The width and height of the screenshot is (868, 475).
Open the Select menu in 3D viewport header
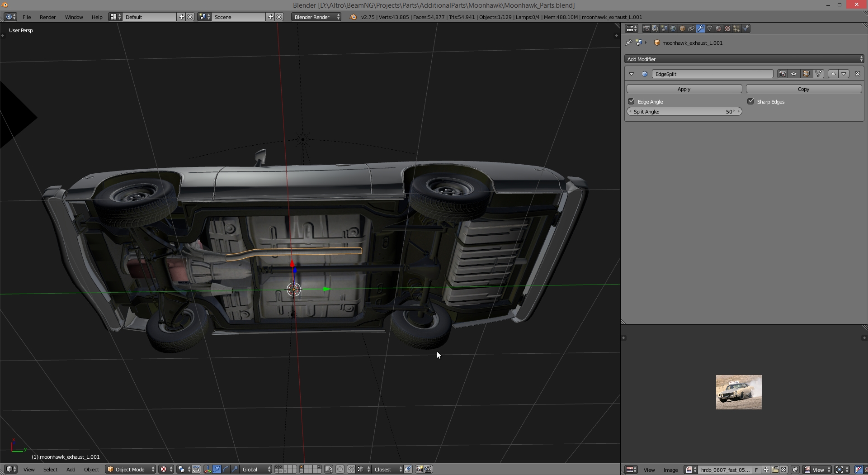[50, 469]
